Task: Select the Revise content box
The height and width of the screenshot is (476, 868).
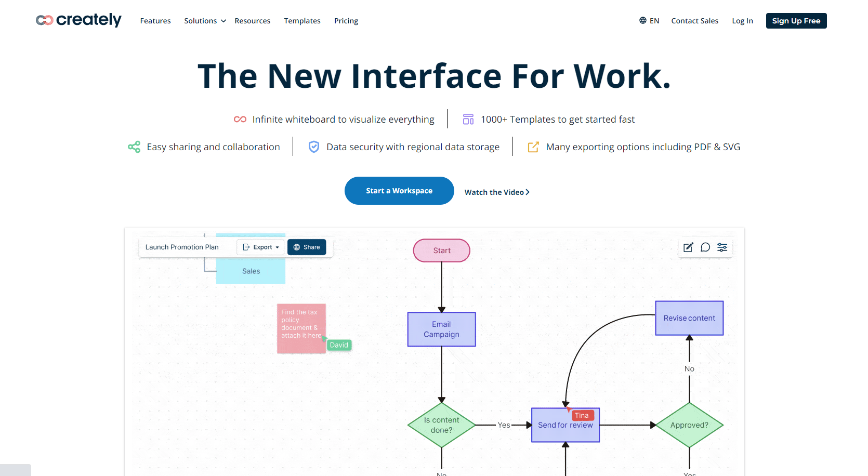Action: pos(689,318)
